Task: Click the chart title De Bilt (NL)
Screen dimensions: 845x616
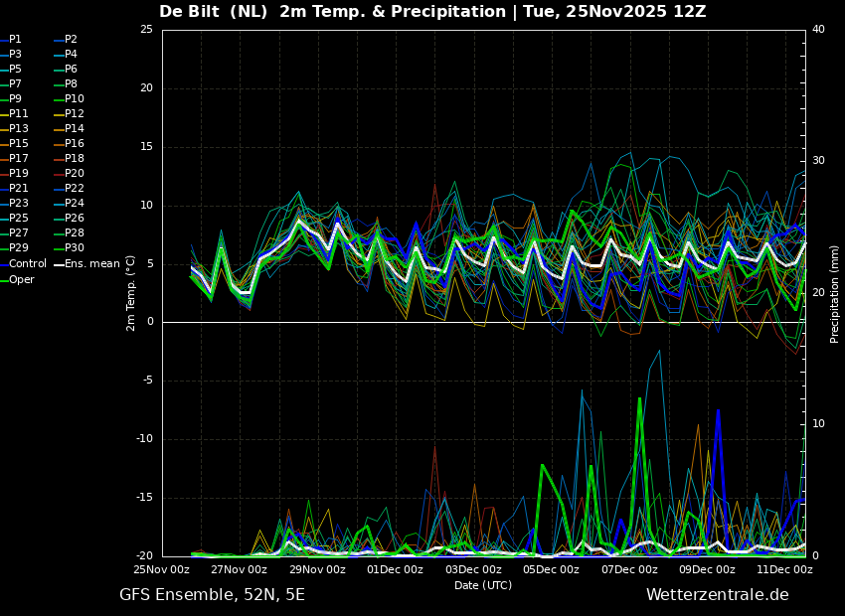Action: pyautogui.click(x=214, y=11)
